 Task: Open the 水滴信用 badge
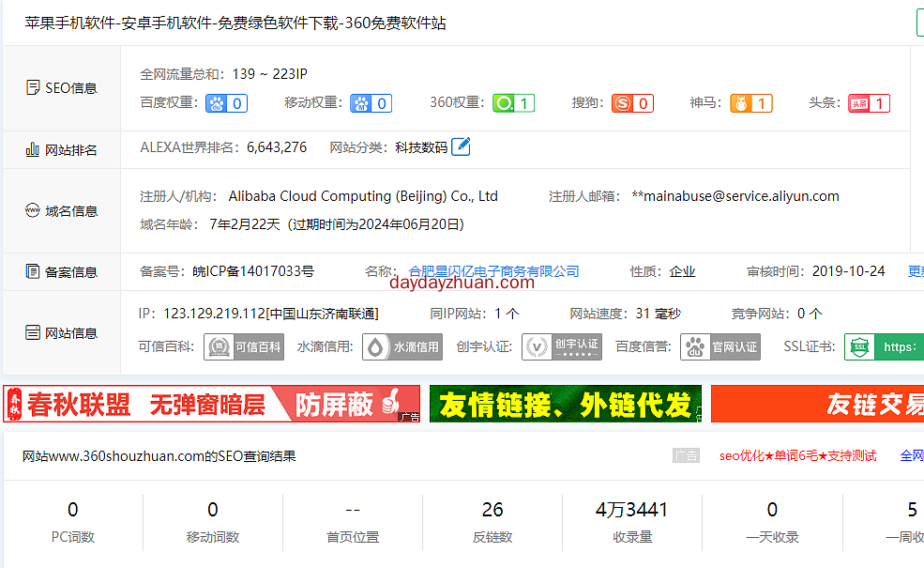pyautogui.click(x=402, y=346)
